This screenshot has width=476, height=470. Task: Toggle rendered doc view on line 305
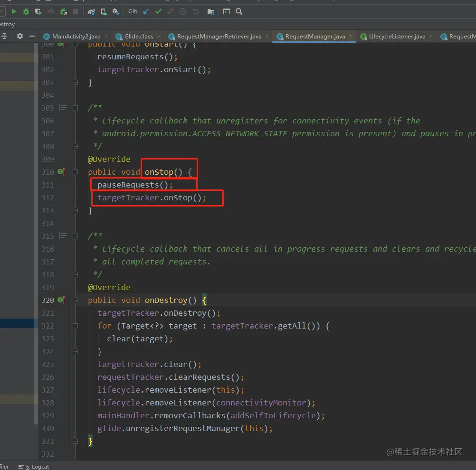click(63, 107)
